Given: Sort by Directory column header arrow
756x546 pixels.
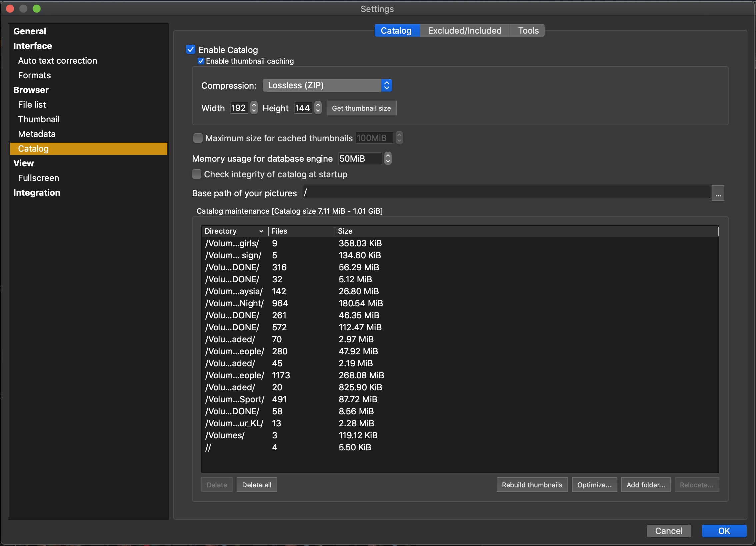Looking at the screenshot, I should 261,231.
